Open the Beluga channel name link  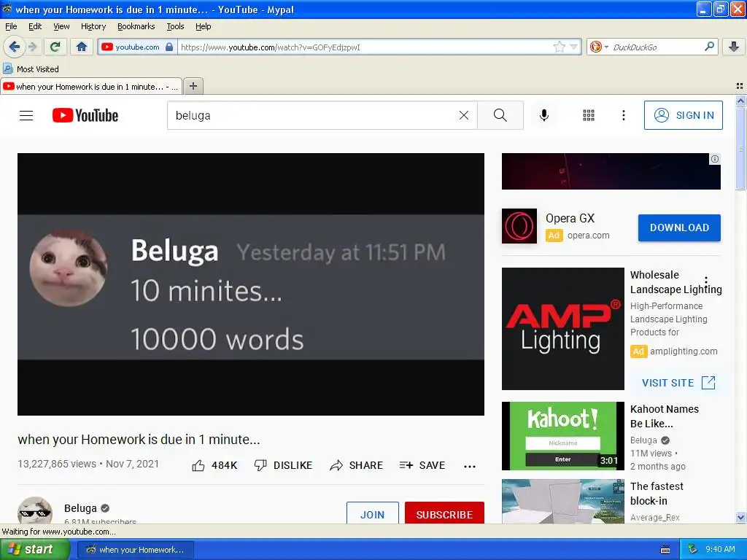[80, 508]
